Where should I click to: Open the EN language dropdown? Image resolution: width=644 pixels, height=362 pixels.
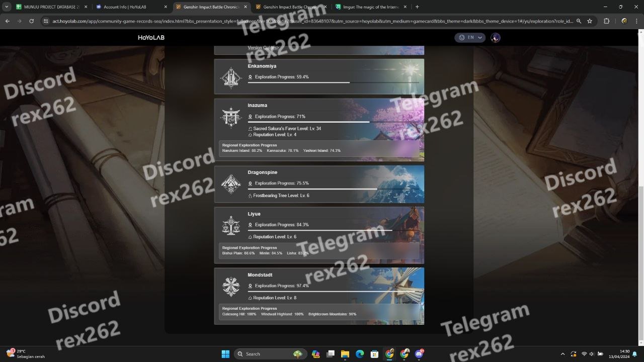pyautogui.click(x=470, y=38)
